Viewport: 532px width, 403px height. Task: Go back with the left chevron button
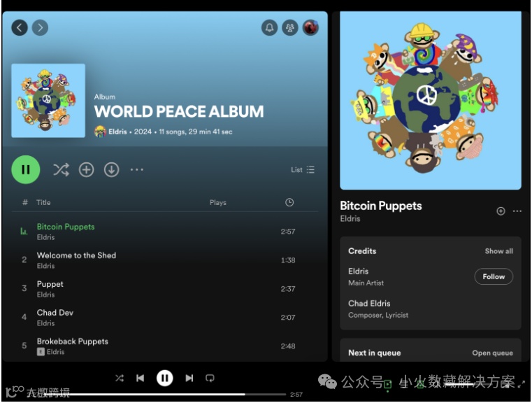pyautogui.click(x=20, y=27)
